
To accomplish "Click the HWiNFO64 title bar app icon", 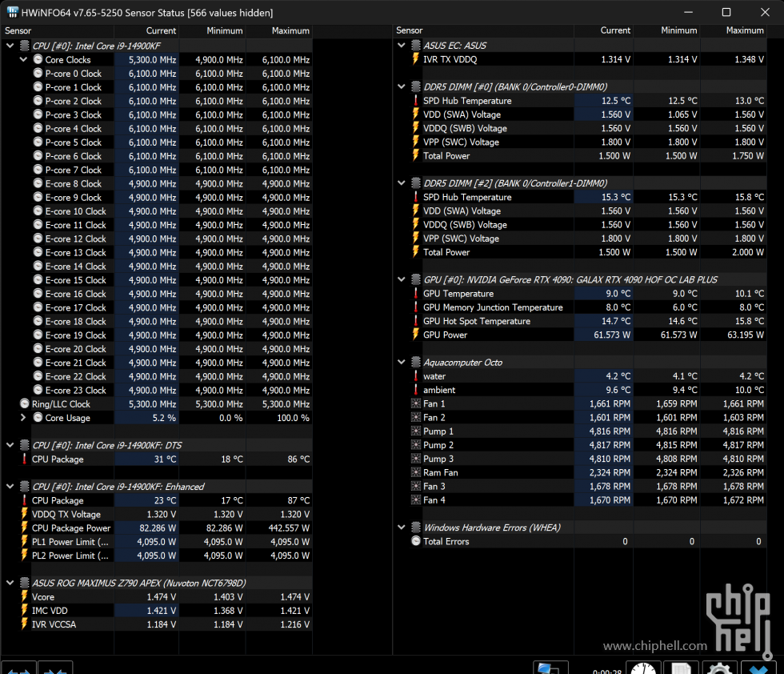I will tap(13, 12).
